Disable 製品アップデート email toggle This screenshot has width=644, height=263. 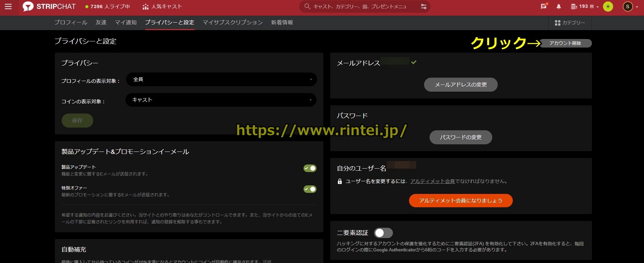pos(310,168)
